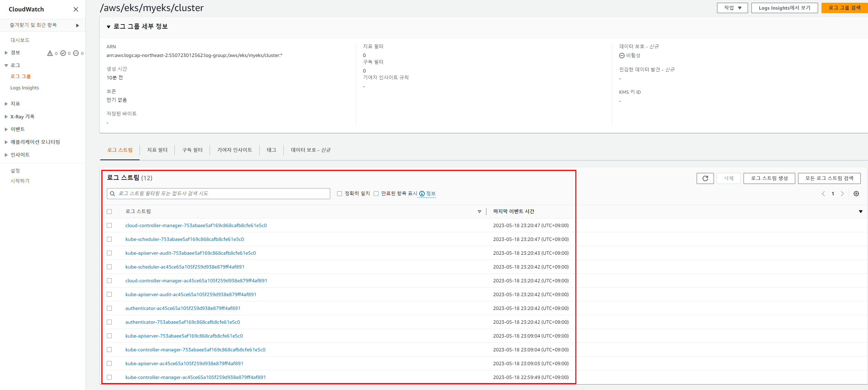Switch to the 태그 tab
The width and height of the screenshot is (868, 390).
tap(271, 150)
